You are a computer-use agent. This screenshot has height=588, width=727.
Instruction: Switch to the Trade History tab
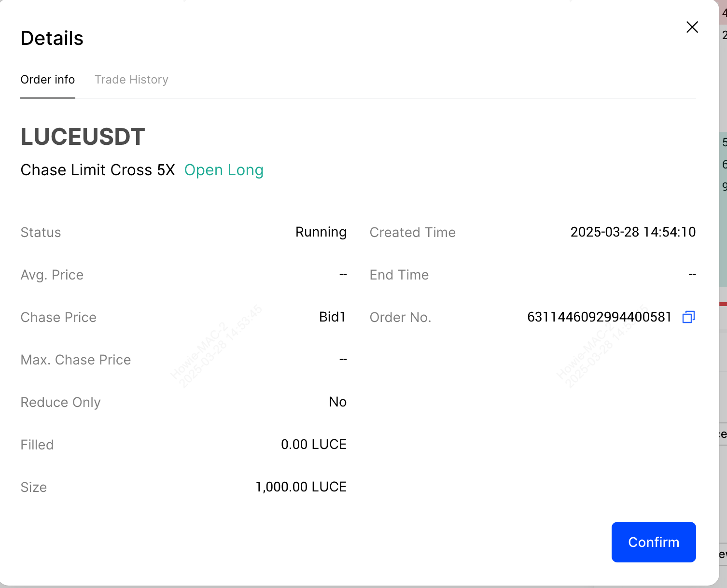pyautogui.click(x=131, y=80)
